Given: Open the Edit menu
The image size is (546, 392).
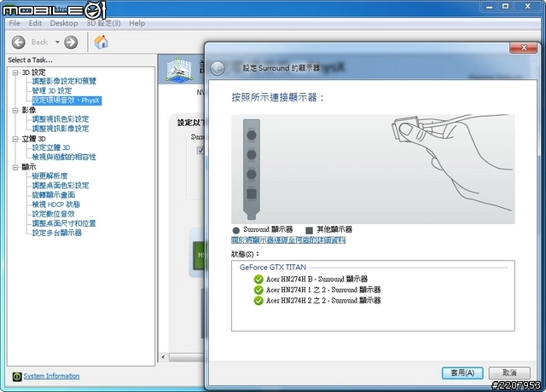Looking at the screenshot, I should 35,23.
